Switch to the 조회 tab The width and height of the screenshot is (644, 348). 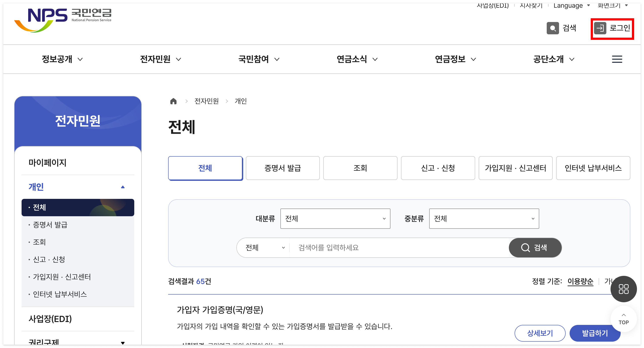[x=360, y=168]
